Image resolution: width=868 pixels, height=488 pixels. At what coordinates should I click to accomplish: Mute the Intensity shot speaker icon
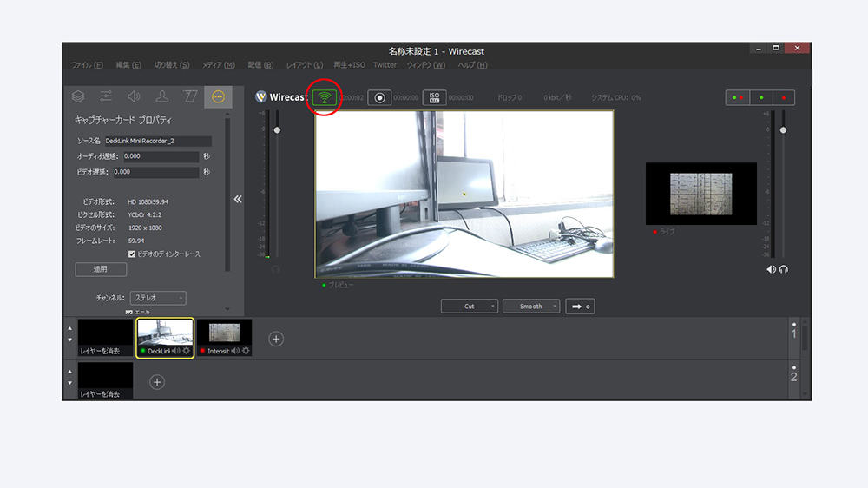(235, 351)
